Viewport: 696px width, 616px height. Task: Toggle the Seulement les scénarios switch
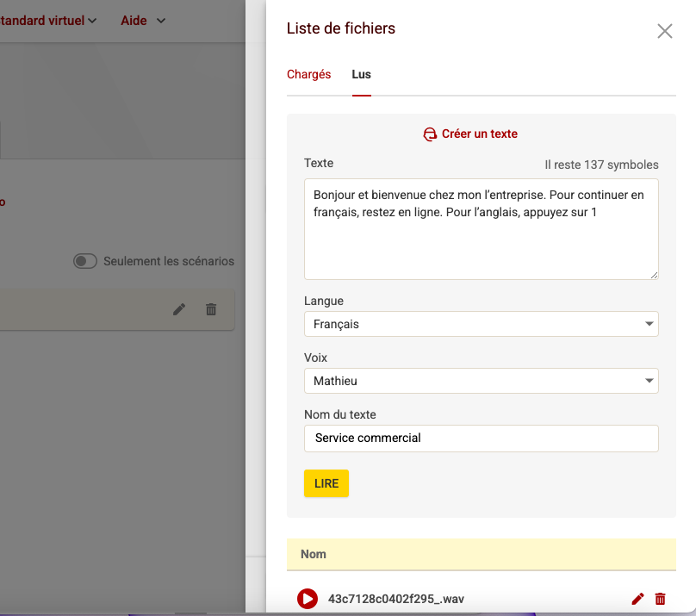pyautogui.click(x=85, y=261)
